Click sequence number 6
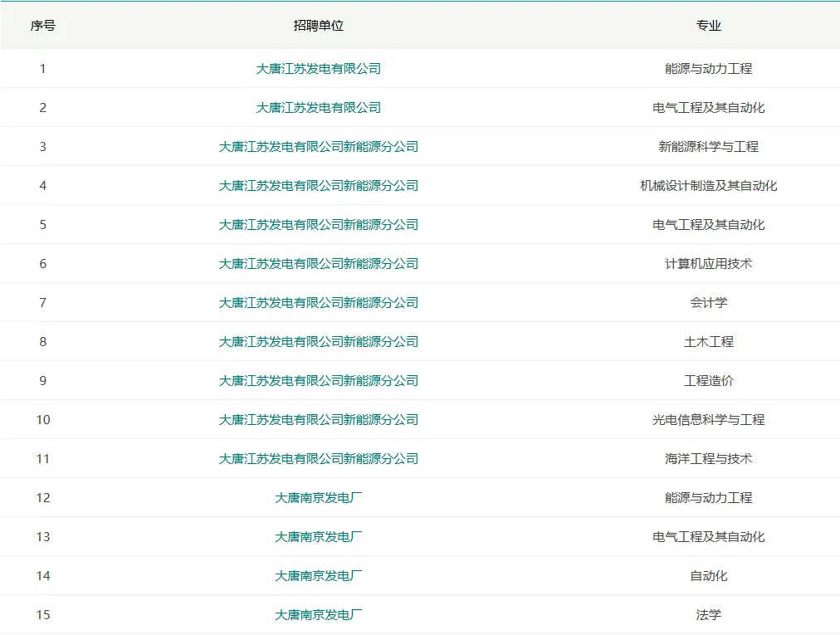Image resolution: width=840 pixels, height=635 pixels. pyautogui.click(x=43, y=264)
